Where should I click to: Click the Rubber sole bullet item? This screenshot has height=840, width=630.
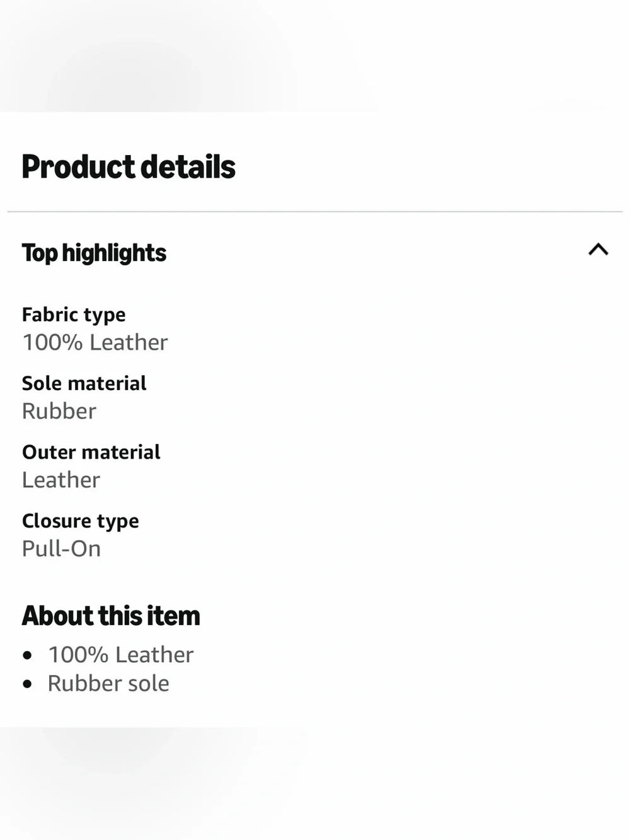coord(108,684)
